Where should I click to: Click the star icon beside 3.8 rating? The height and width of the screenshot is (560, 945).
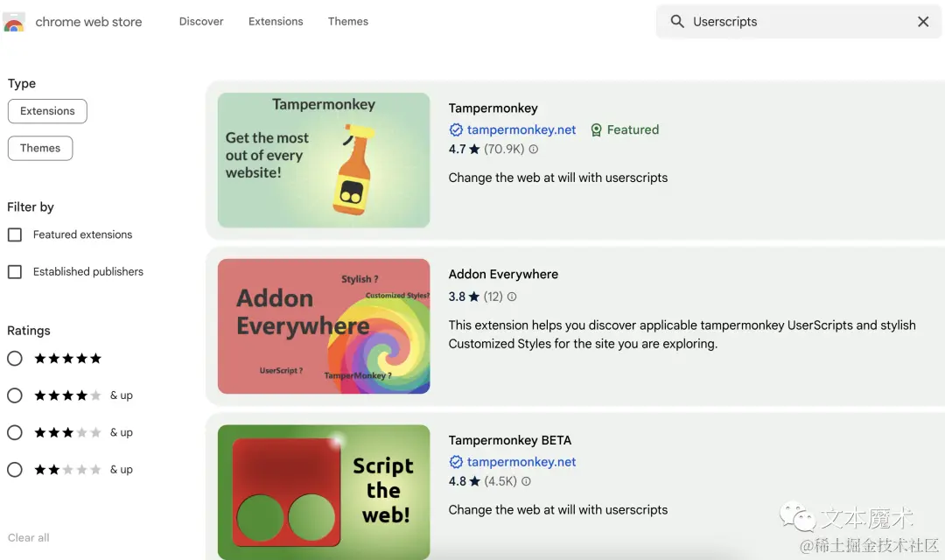473,297
